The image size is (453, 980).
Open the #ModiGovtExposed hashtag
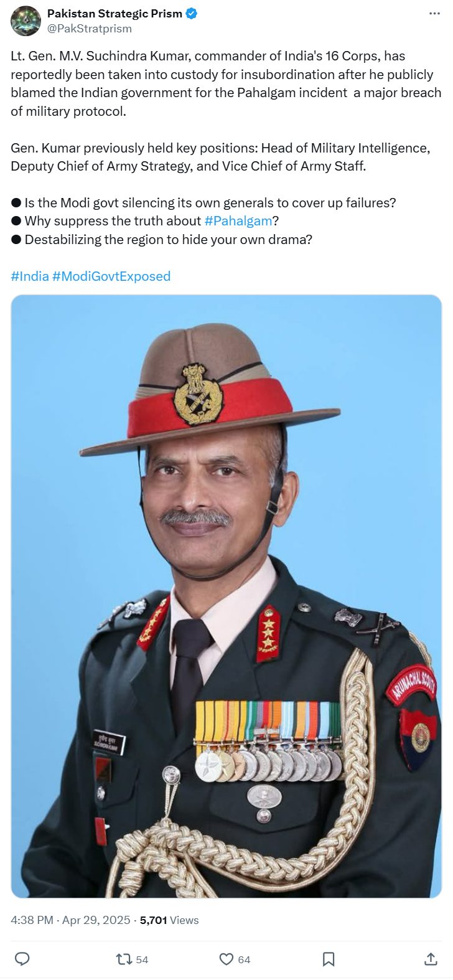[x=111, y=276]
